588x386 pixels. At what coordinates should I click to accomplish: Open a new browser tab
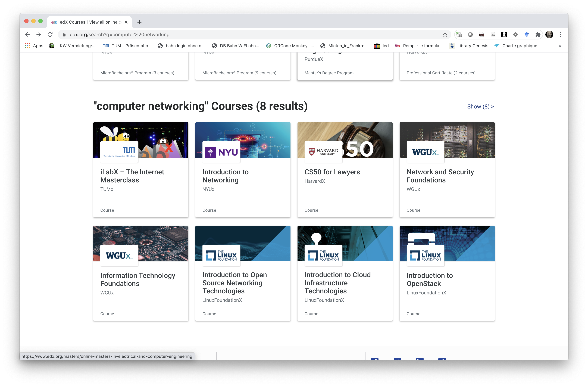139,22
